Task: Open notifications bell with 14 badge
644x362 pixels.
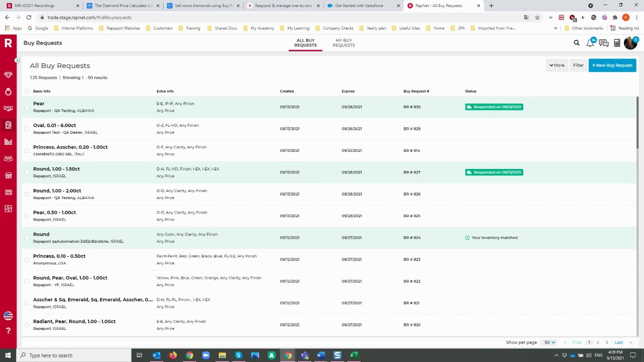Action: click(x=590, y=43)
